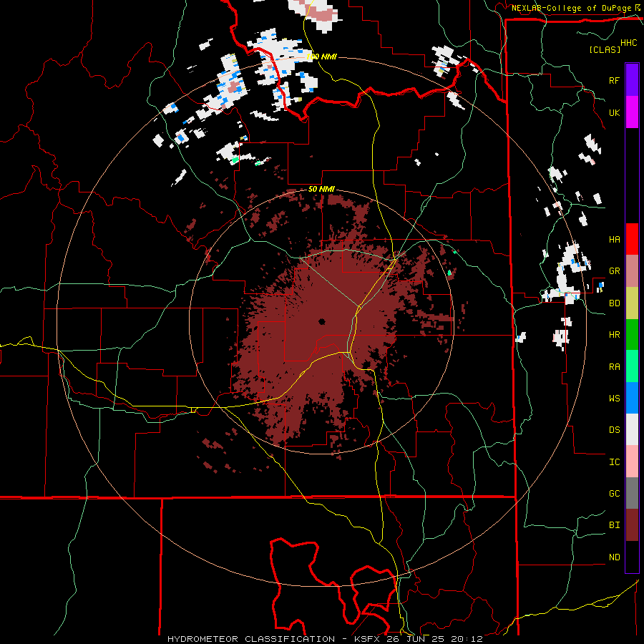Click the IC light-pink legend swatch
This screenshot has width=644, height=644.
(x=632, y=462)
